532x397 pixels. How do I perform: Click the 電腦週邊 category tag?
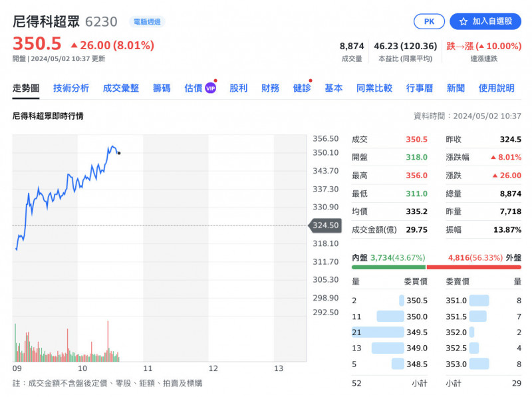coord(146,22)
